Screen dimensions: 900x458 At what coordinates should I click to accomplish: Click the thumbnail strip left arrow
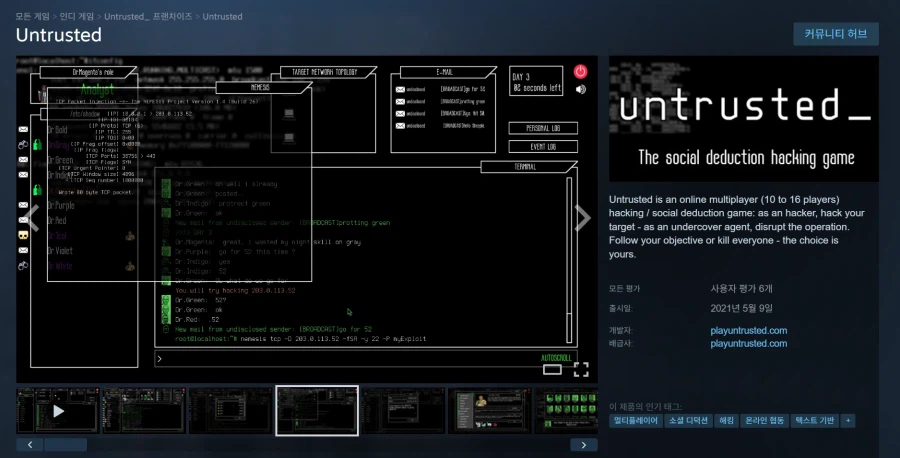coord(30,445)
